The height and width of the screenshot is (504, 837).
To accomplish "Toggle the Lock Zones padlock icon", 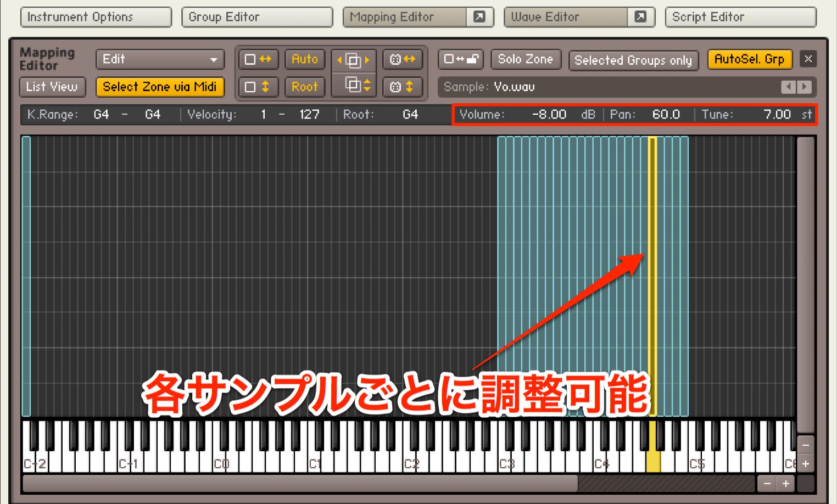I will pos(461,59).
